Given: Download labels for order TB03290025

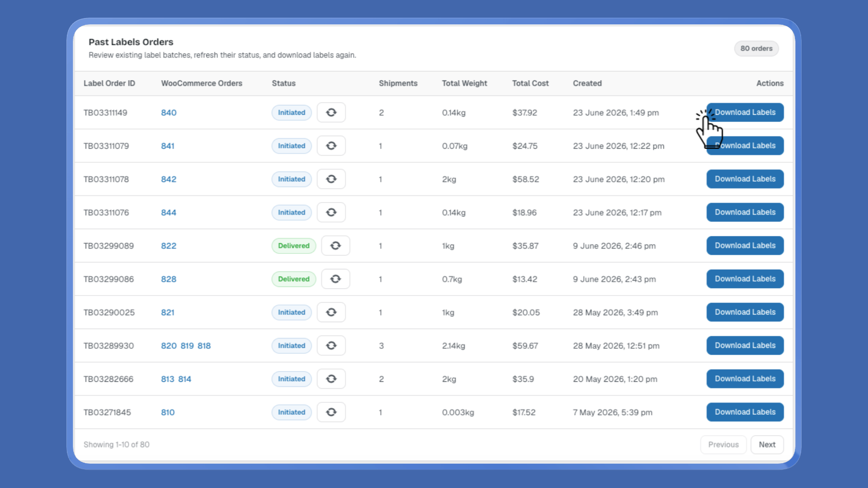Looking at the screenshot, I should pyautogui.click(x=745, y=312).
